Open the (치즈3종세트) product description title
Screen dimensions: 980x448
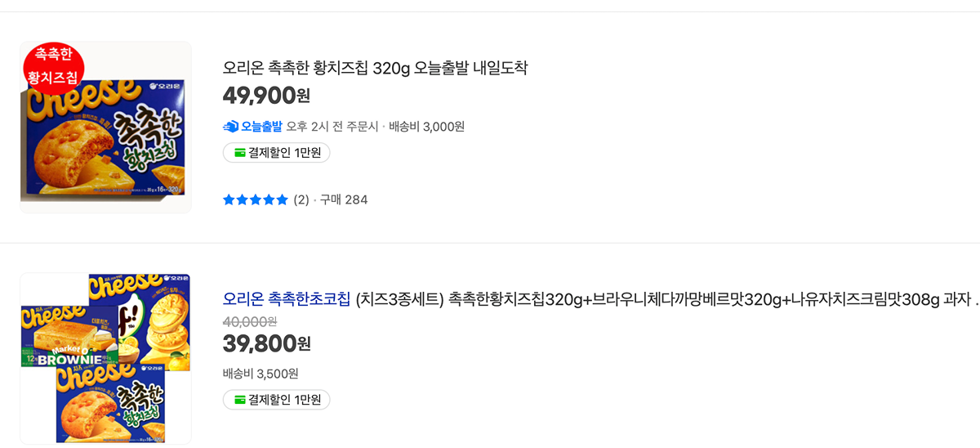pyautogui.click(x=653, y=298)
